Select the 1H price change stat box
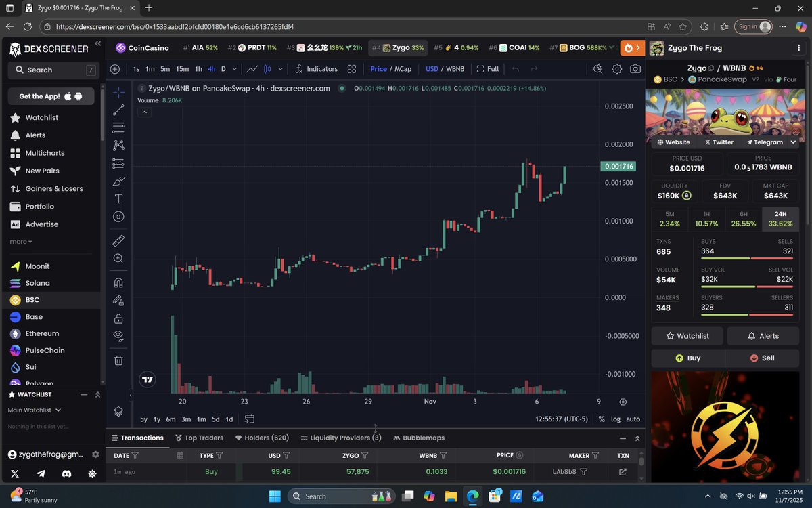Viewport: 812px width, 508px height. (x=706, y=219)
